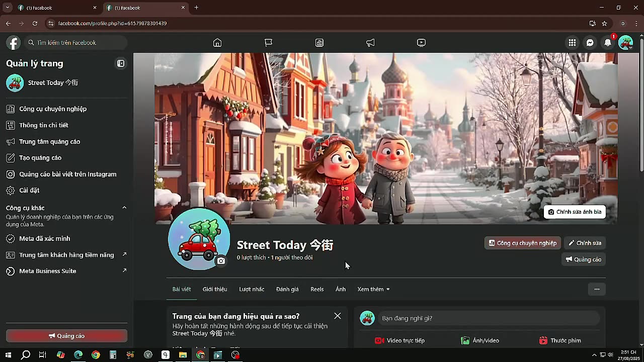Screen dimensions: 644x362
Task: Click the Chỉnh sửa page button
Action: [x=585, y=243]
